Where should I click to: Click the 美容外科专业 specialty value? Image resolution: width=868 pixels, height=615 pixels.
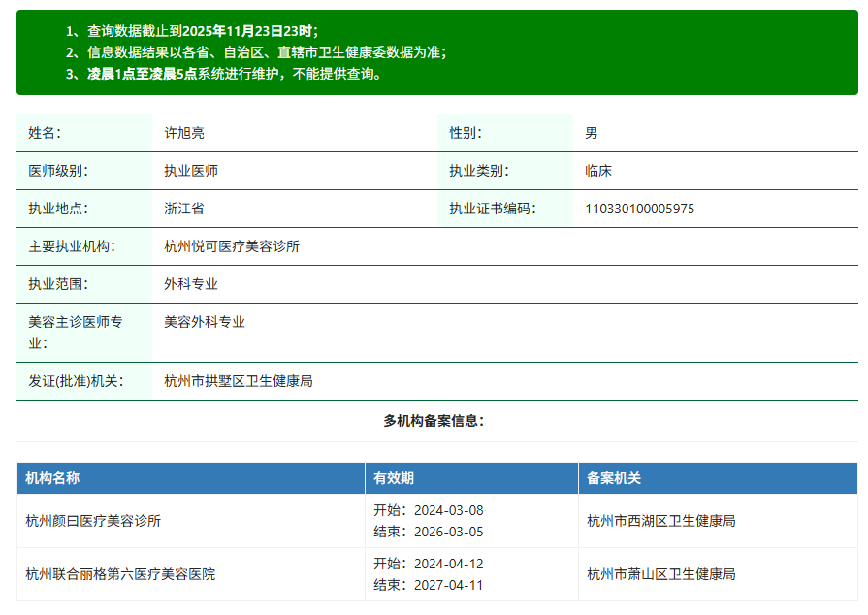pyautogui.click(x=205, y=322)
